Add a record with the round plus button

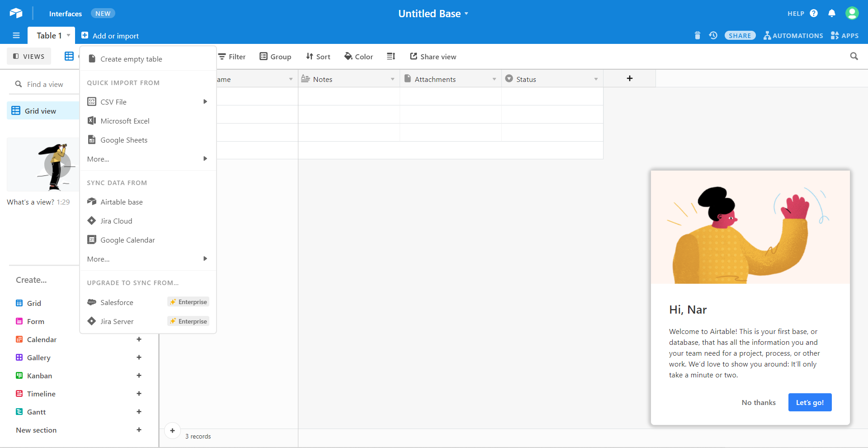pos(172,431)
